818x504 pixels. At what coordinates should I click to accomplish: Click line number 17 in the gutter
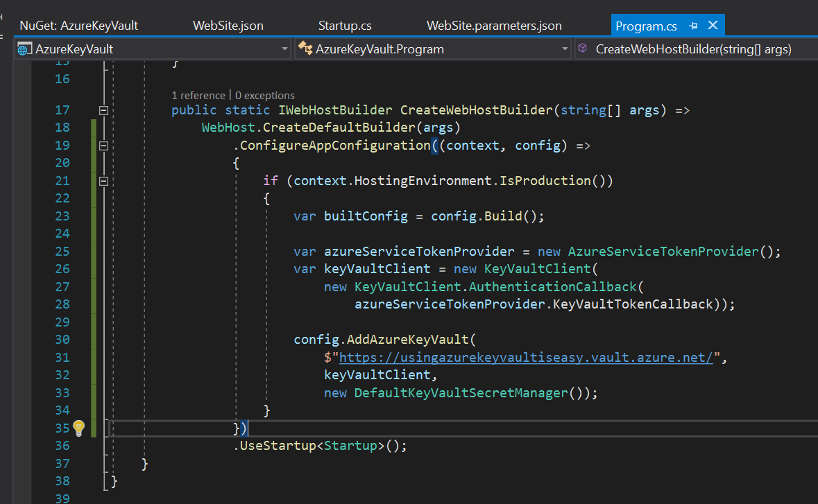point(62,110)
